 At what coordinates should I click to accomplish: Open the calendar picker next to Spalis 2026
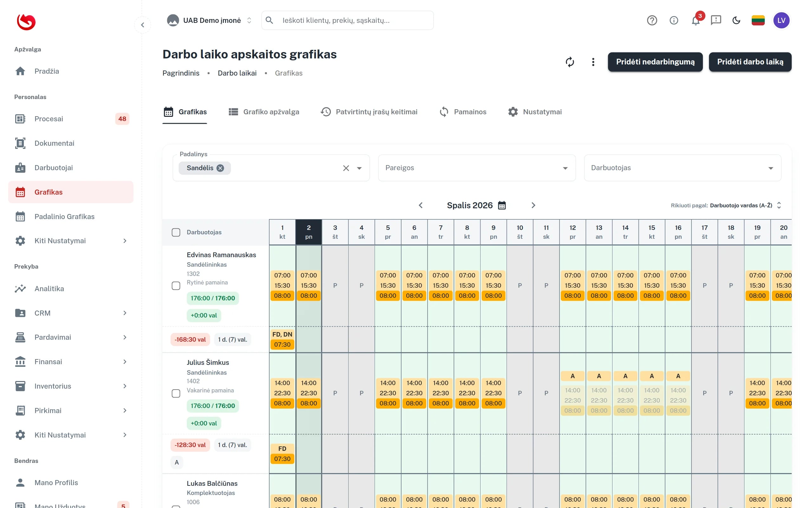pos(501,205)
